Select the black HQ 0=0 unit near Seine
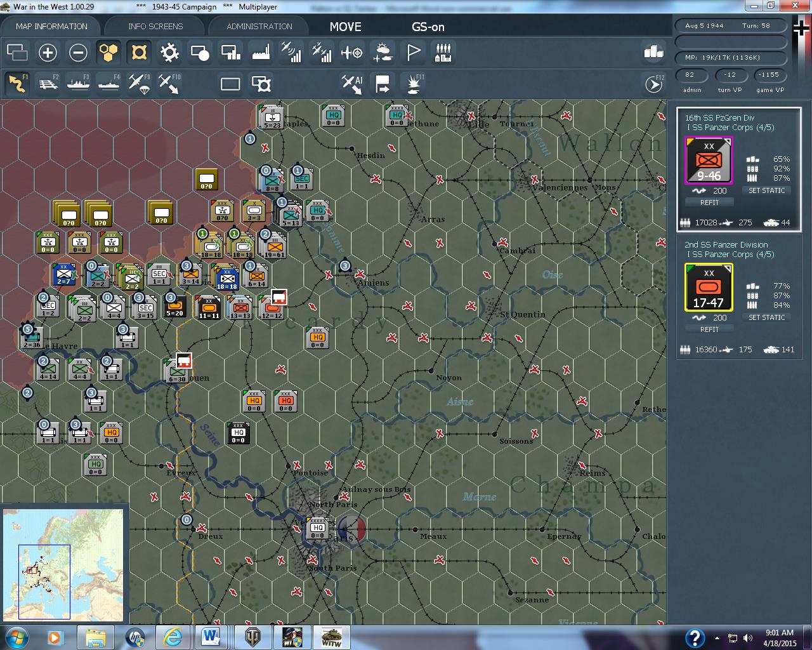The image size is (812, 650). 238,433
